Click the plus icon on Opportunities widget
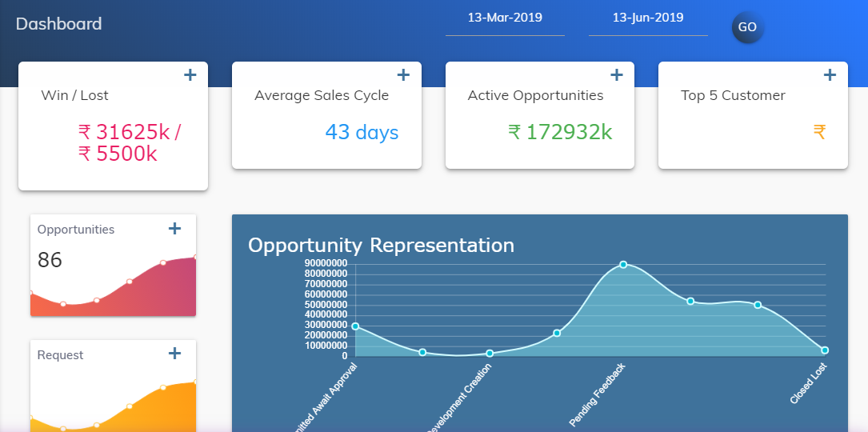Image resolution: width=868 pixels, height=432 pixels. click(x=174, y=229)
